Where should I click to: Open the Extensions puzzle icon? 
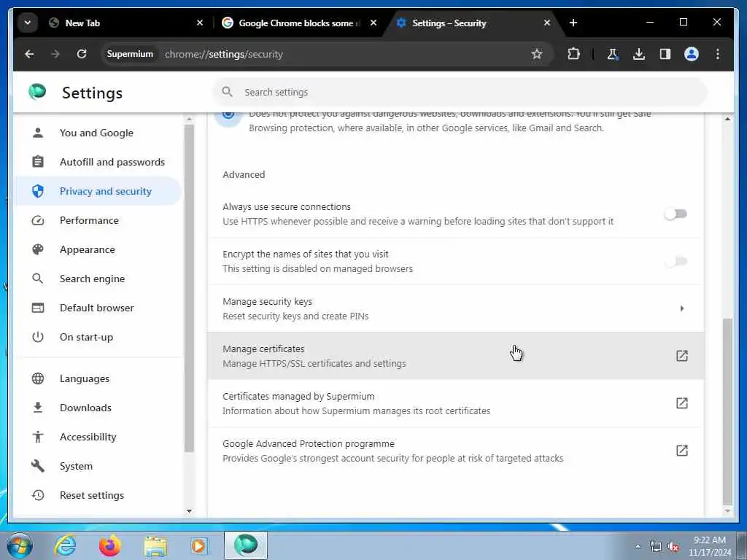click(x=573, y=54)
